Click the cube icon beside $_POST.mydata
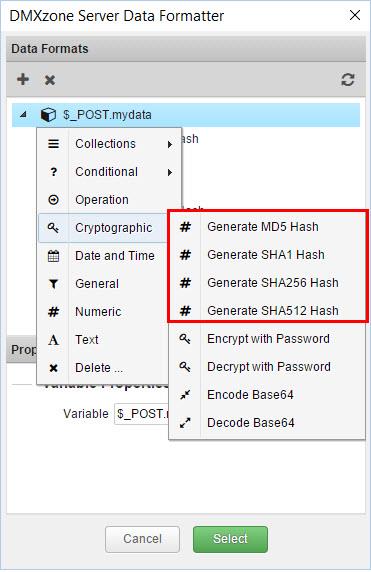Viewport: 371px width, 572px height. pos(48,115)
